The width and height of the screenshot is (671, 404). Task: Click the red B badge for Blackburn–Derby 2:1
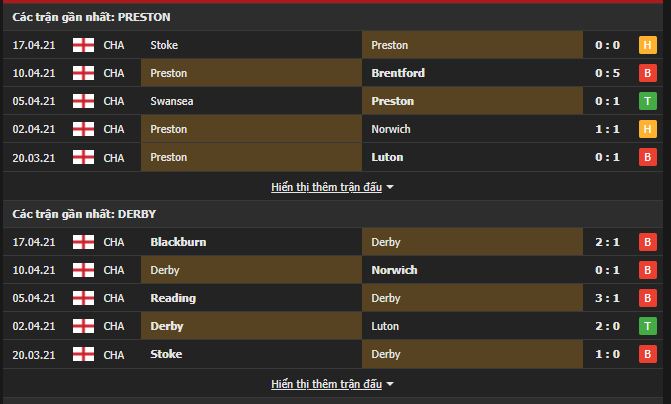[x=647, y=242]
